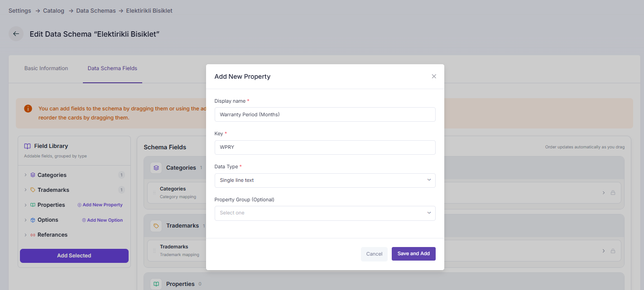
Task: Click the 'Trademark mapping' text
Action: pos(179,255)
